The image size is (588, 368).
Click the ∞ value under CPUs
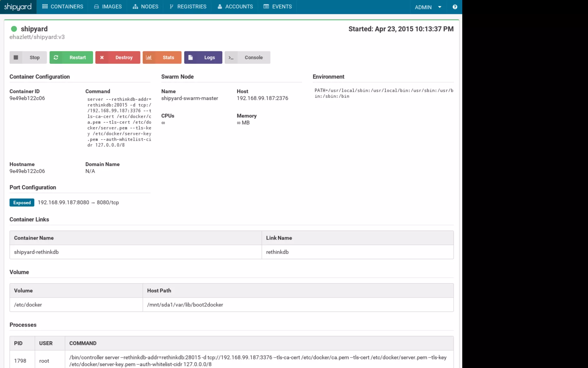pyautogui.click(x=163, y=123)
